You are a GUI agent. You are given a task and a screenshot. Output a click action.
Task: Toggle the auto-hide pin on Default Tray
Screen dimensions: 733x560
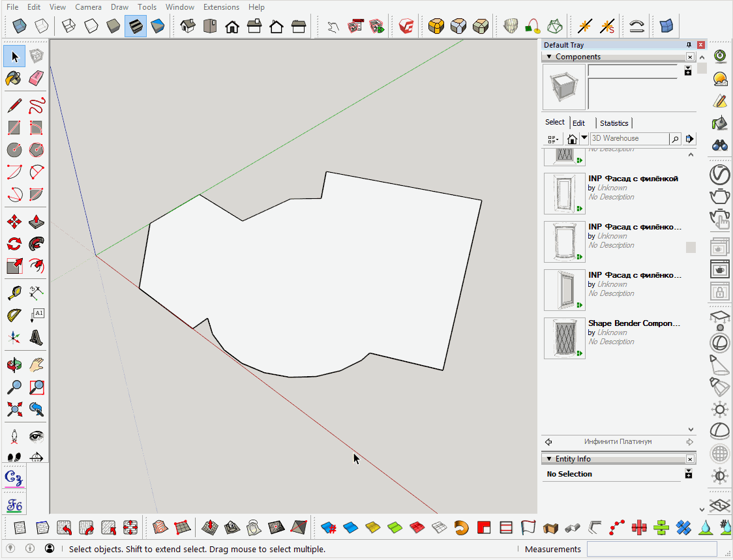click(x=689, y=44)
